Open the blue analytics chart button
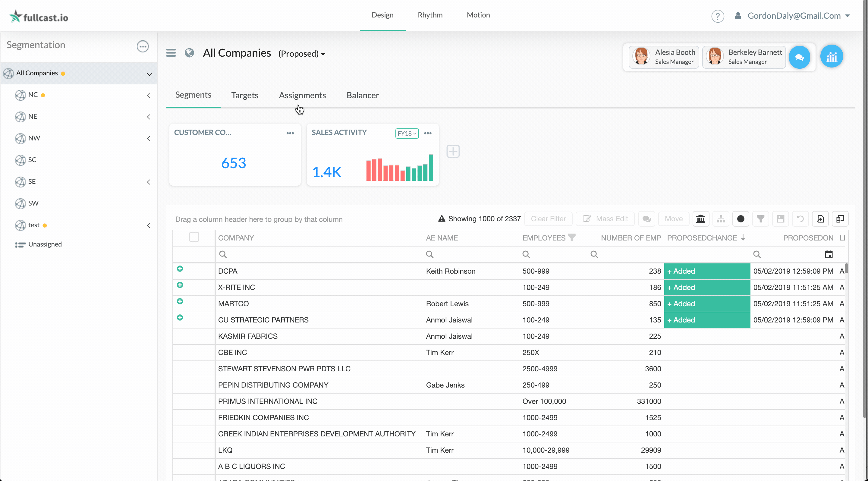Image resolution: width=868 pixels, height=481 pixels. (831, 56)
